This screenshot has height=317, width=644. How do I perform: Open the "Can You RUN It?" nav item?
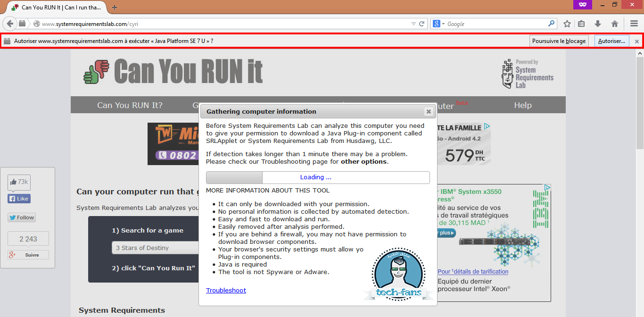(x=130, y=105)
